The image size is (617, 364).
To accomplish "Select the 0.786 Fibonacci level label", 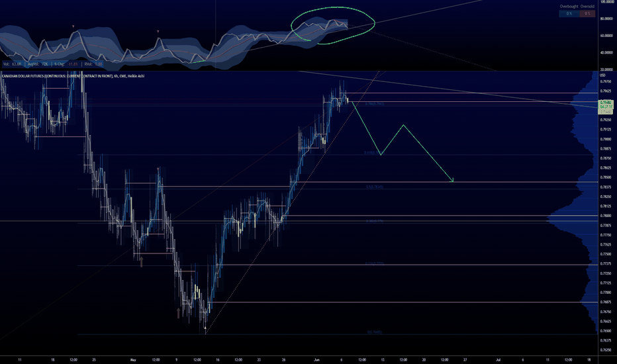I will point(374,104).
